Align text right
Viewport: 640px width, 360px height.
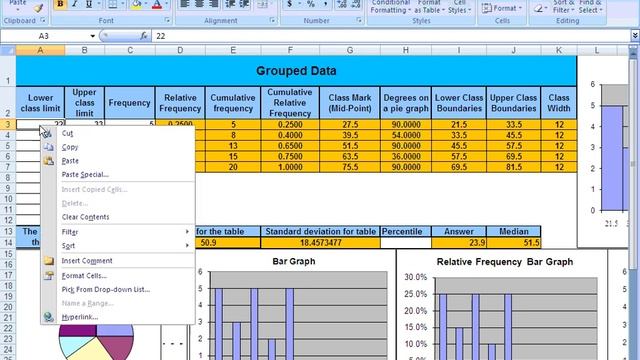coord(213,4)
